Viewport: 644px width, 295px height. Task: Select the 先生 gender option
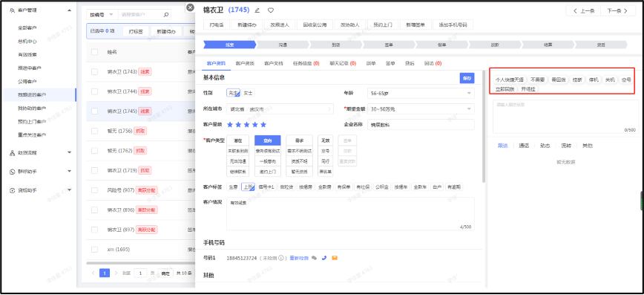click(x=233, y=94)
